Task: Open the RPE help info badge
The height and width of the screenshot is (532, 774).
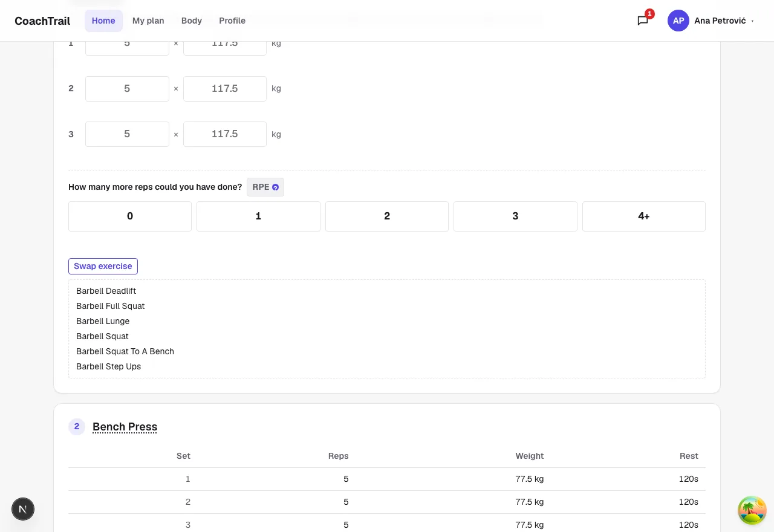Action: [265, 187]
